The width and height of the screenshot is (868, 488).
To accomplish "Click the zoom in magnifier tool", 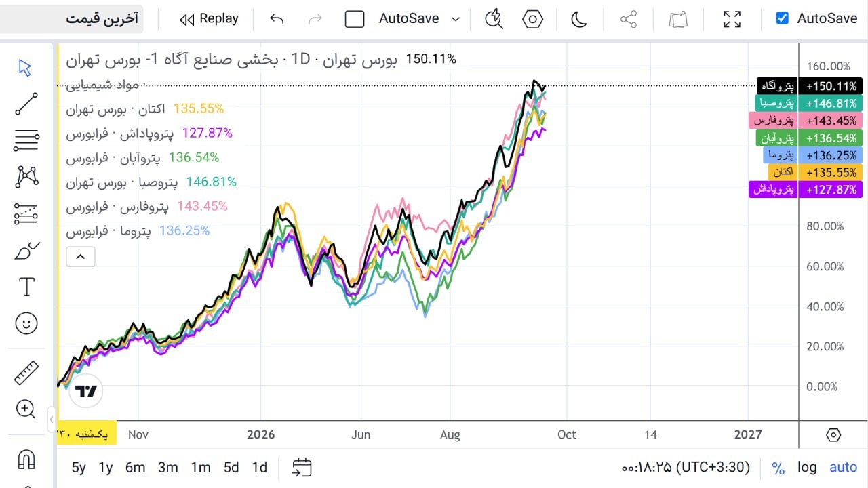I will (26, 409).
